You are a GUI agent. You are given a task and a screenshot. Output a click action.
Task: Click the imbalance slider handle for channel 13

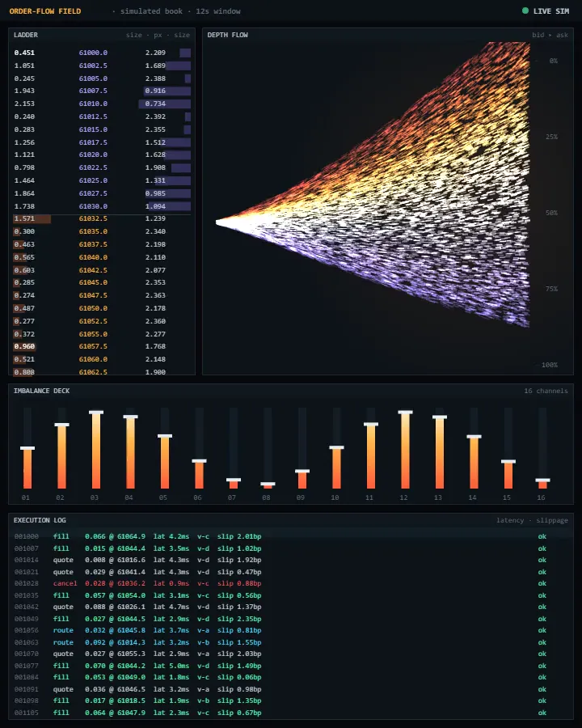(x=440, y=417)
